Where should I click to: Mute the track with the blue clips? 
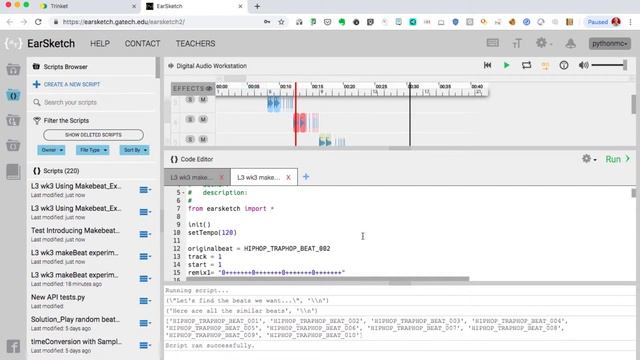[203, 99]
